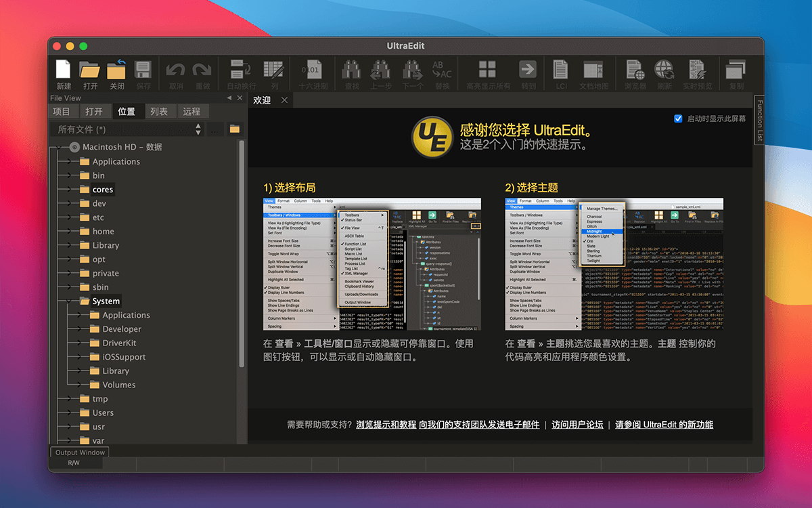Image resolution: width=812 pixels, height=508 pixels.
Task: Click the File View vertical scrollbar
Action: tap(242, 254)
